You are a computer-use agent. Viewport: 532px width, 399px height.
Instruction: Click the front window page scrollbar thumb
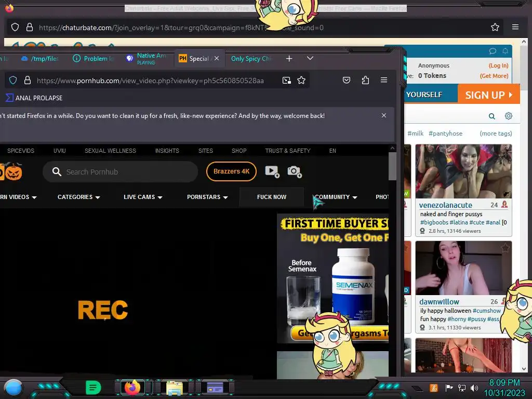392,166
